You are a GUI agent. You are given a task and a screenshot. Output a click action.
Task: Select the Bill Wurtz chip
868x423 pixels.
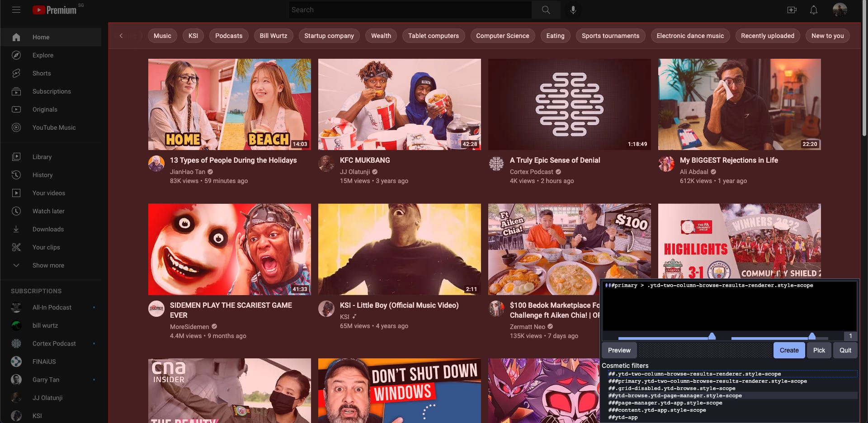coord(274,36)
